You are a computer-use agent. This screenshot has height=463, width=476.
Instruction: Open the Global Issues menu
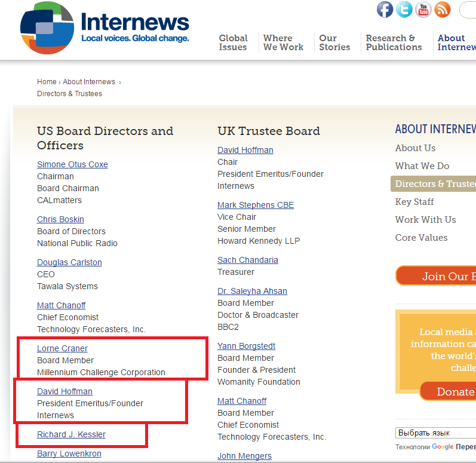click(x=233, y=42)
